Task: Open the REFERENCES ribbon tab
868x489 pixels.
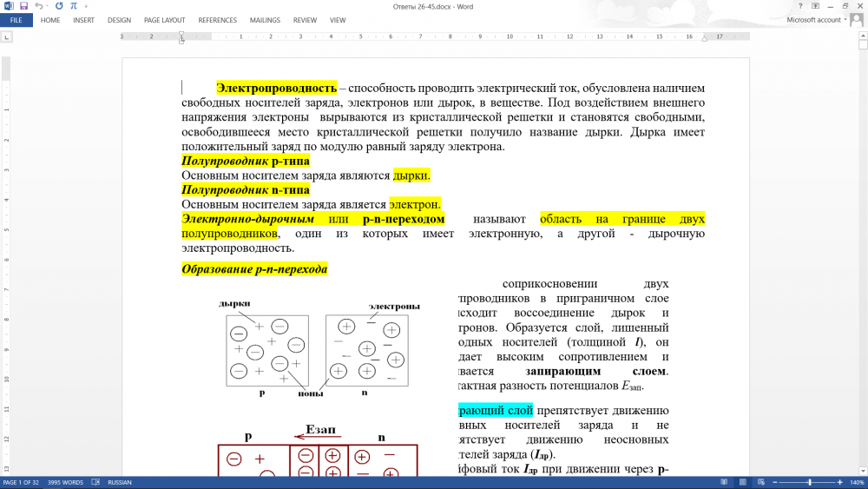Action: click(x=217, y=20)
